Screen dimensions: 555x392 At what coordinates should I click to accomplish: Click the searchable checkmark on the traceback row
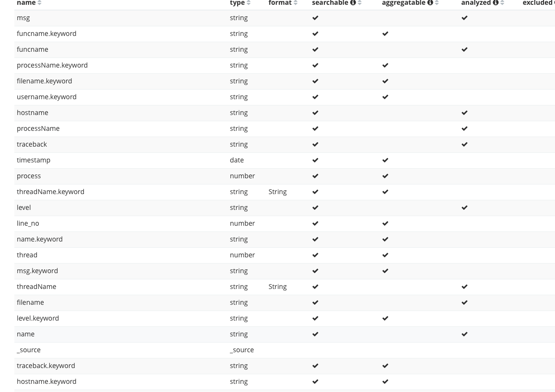[x=315, y=144]
